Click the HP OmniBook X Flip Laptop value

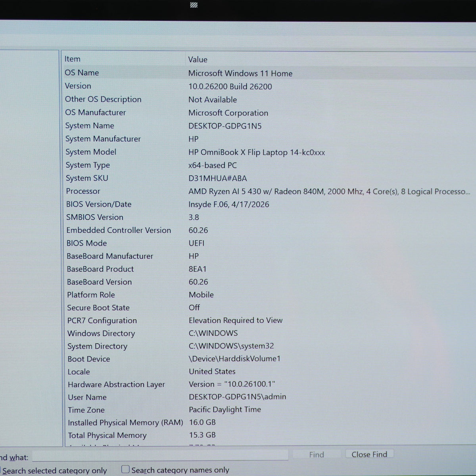pos(257,152)
